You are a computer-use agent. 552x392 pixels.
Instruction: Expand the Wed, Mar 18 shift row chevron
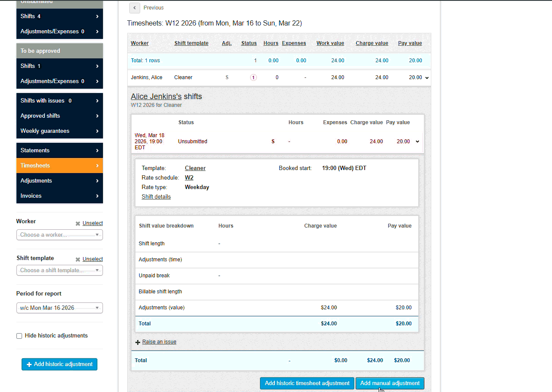point(417,141)
